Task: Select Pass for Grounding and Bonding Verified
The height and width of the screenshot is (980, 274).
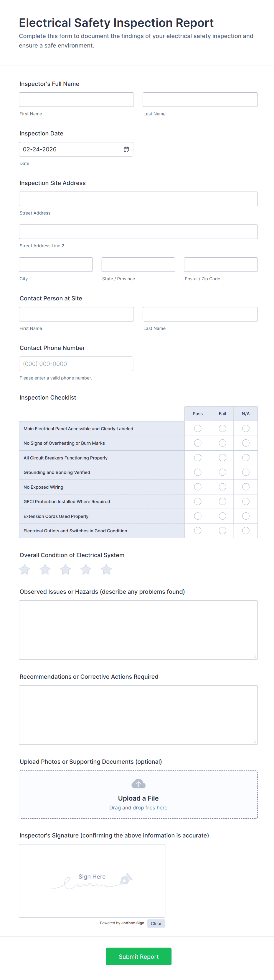Action: 198,472
